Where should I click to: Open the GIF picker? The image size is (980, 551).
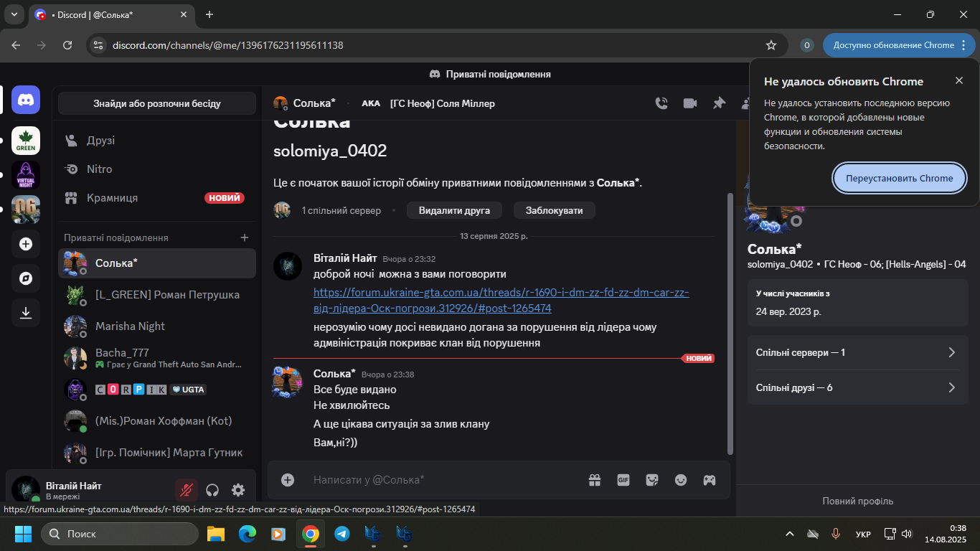[623, 480]
